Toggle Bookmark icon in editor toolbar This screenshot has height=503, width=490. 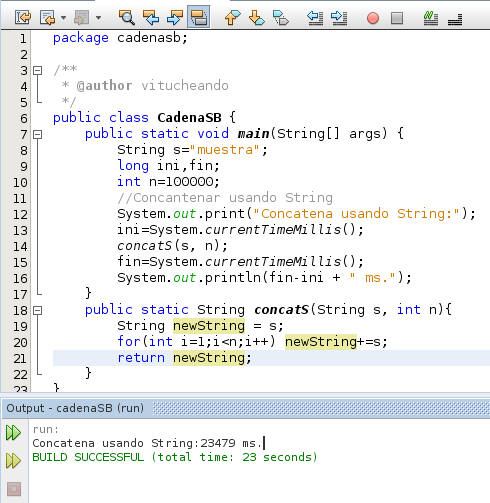[281, 17]
